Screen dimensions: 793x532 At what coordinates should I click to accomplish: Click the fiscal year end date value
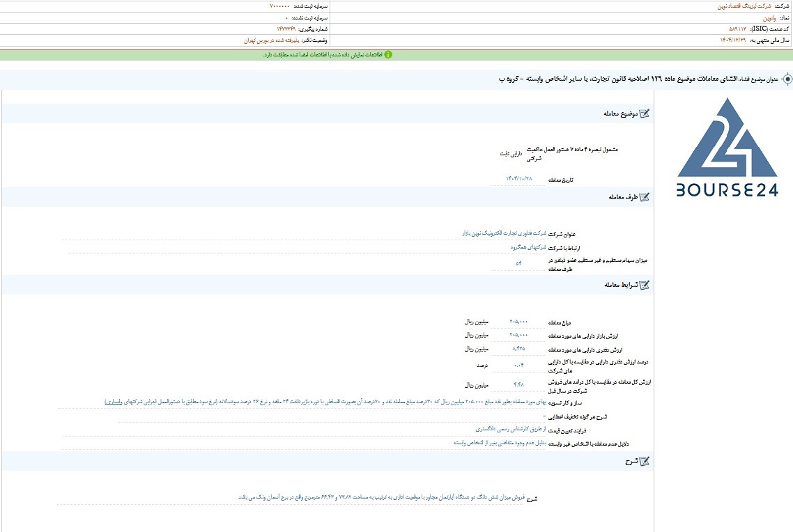pyautogui.click(x=733, y=40)
